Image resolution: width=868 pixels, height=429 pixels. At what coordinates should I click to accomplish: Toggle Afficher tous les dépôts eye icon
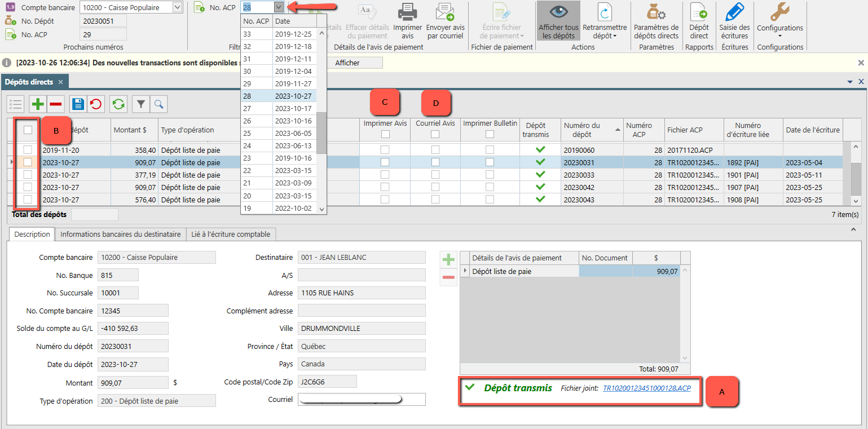coord(558,12)
